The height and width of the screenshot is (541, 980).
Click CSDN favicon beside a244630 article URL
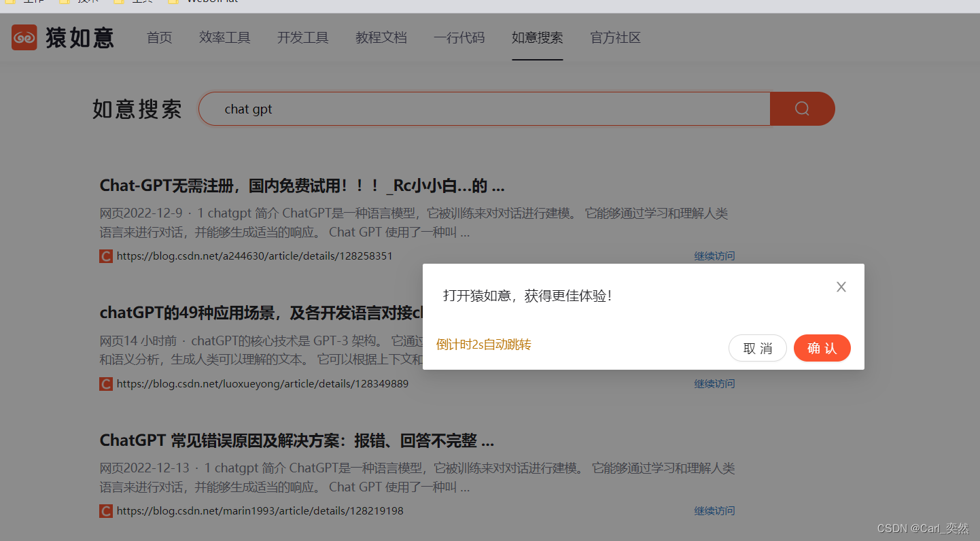click(106, 256)
